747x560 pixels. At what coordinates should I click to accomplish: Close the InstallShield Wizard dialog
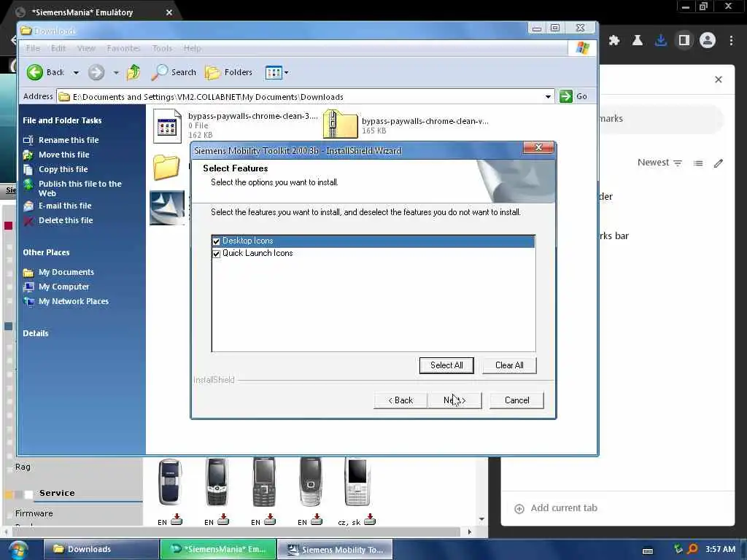click(x=538, y=147)
